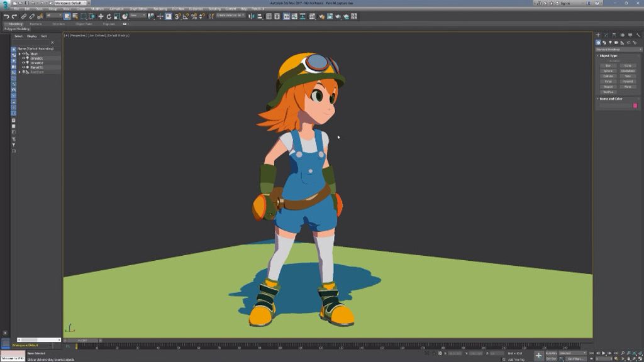The width and height of the screenshot is (644, 362).
Task: Click the Undo arrow in main toolbar
Action: pos(6,16)
